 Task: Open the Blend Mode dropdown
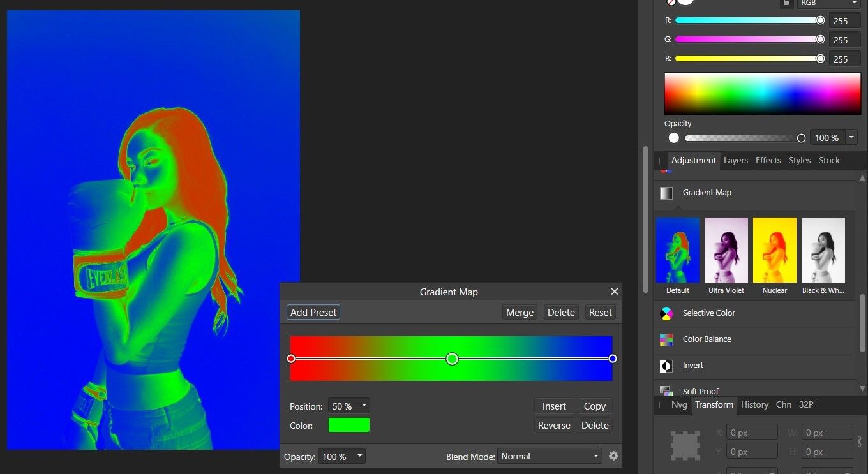[549, 455]
